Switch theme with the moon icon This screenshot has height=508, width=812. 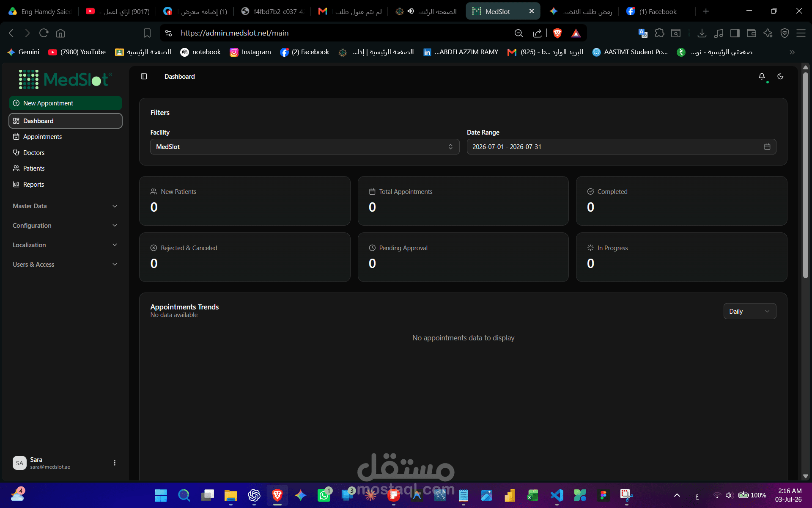780,76
